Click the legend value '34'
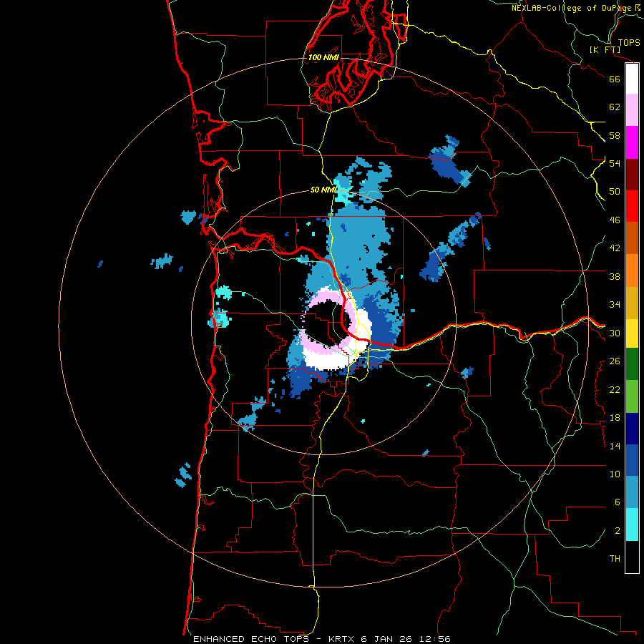 [x=615, y=305]
